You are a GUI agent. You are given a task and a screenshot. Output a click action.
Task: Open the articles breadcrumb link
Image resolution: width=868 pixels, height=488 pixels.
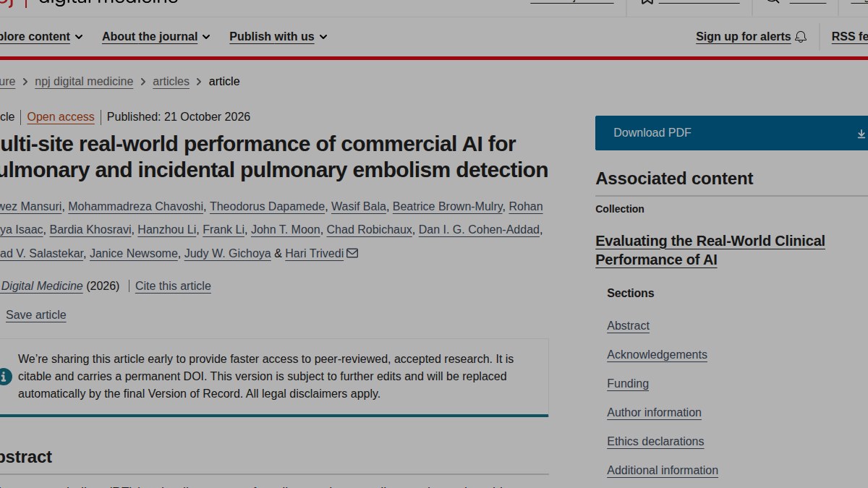171,82
